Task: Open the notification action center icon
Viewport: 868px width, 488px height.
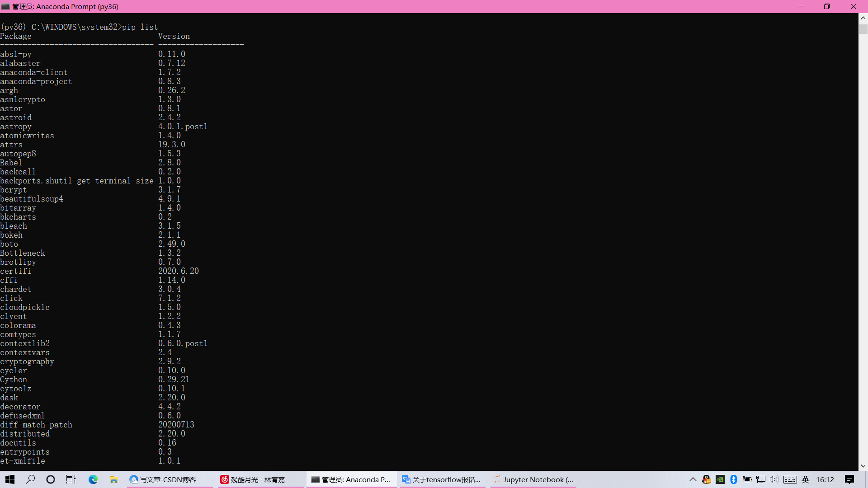Action: coord(849,479)
